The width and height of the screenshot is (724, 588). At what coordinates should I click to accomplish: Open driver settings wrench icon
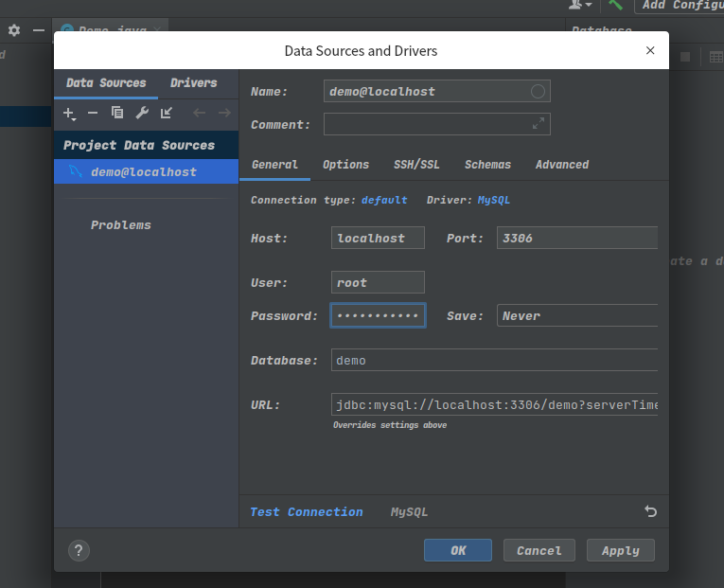click(142, 113)
